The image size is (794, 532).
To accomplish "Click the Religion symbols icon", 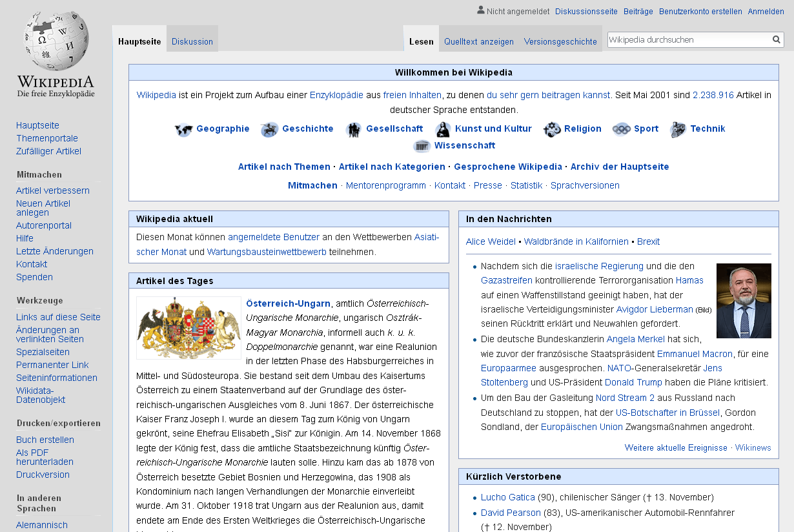I will [x=552, y=129].
